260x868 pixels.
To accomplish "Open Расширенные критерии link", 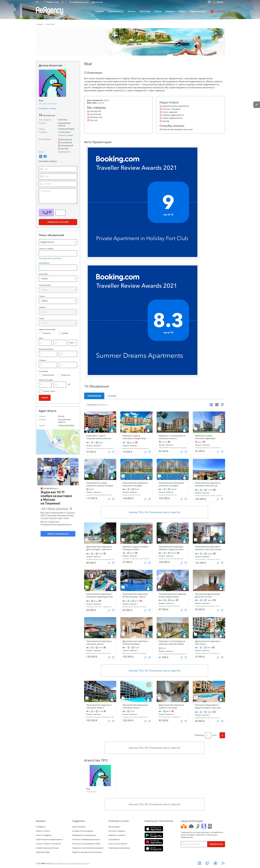I will pos(50,258).
